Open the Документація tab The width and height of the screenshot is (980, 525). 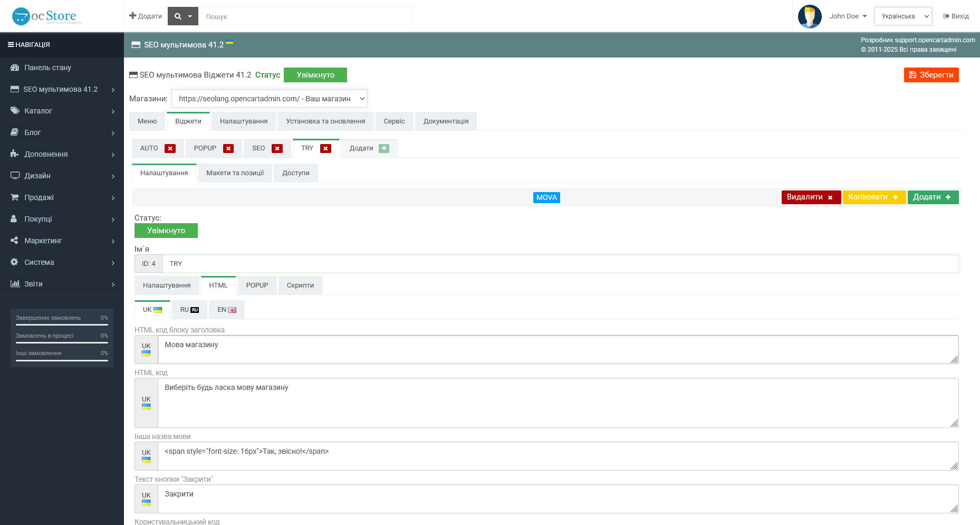click(x=446, y=121)
